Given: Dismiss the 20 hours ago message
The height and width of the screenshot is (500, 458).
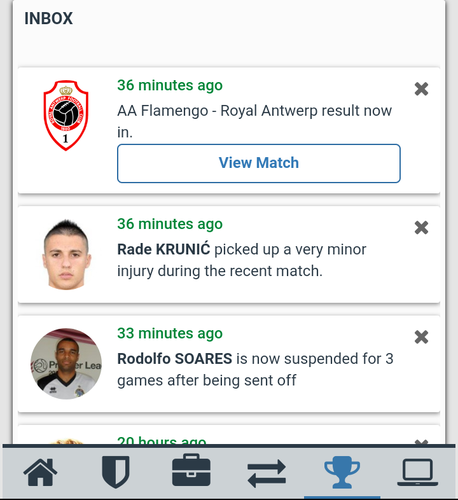Looking at the screenshot, I should 421,442.
